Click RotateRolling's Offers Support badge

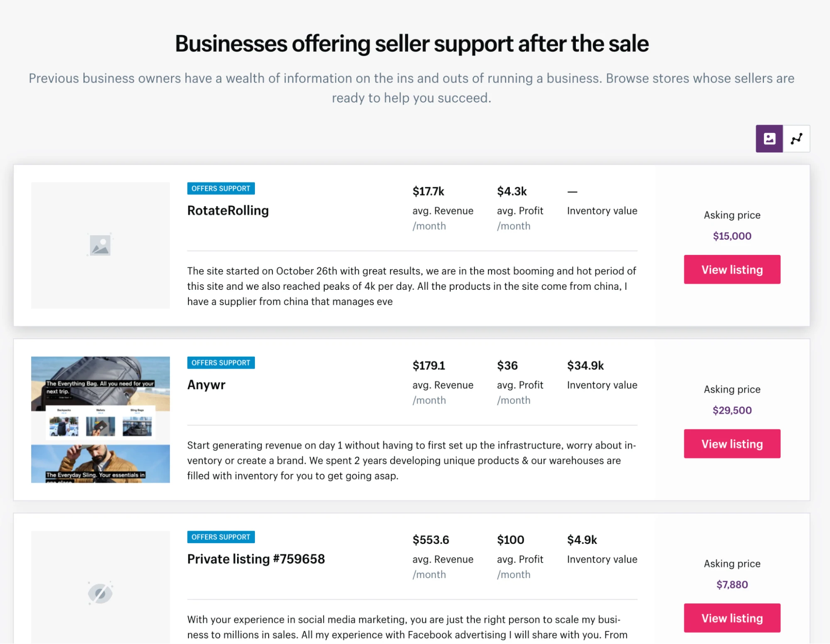pos(221,189)
